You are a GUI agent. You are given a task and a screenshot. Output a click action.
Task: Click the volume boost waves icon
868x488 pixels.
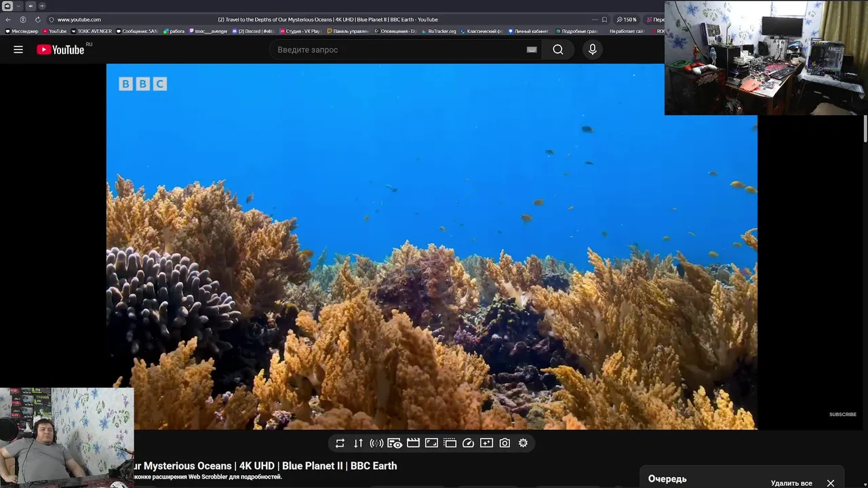coord(376,443)
